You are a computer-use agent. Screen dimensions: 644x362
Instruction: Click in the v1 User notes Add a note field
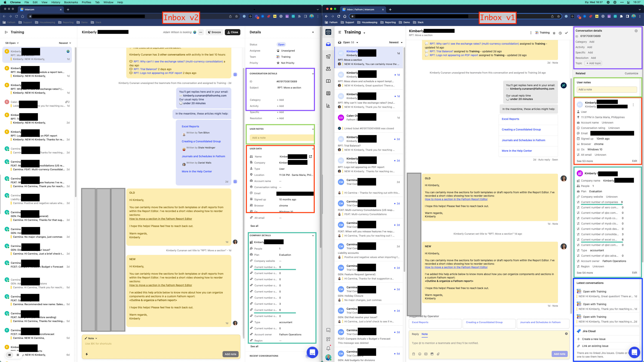pos(607,89)
